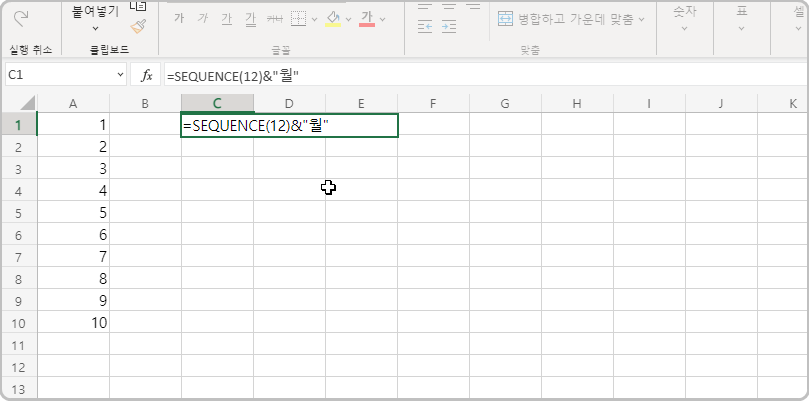
Task: Select row 12 header
Action: [x=19, y=367]
